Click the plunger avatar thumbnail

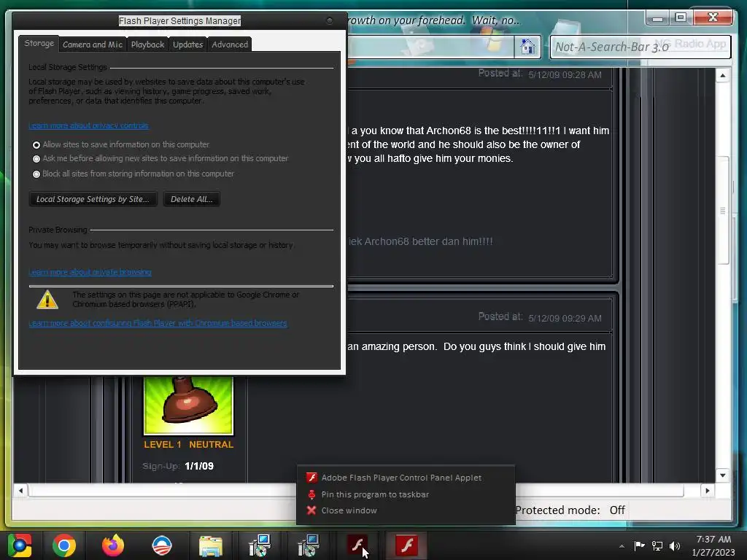point(189,405)
